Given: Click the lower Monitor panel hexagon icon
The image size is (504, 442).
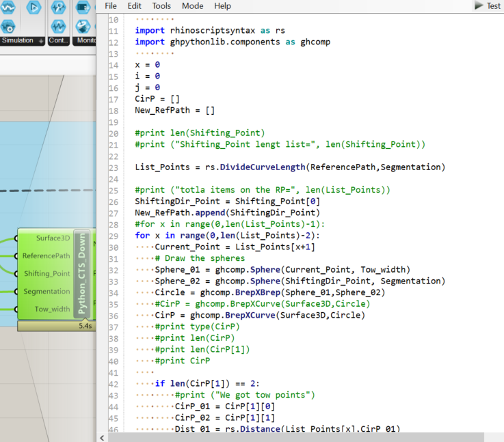Looking at the screenshot, I should (83, 27).
